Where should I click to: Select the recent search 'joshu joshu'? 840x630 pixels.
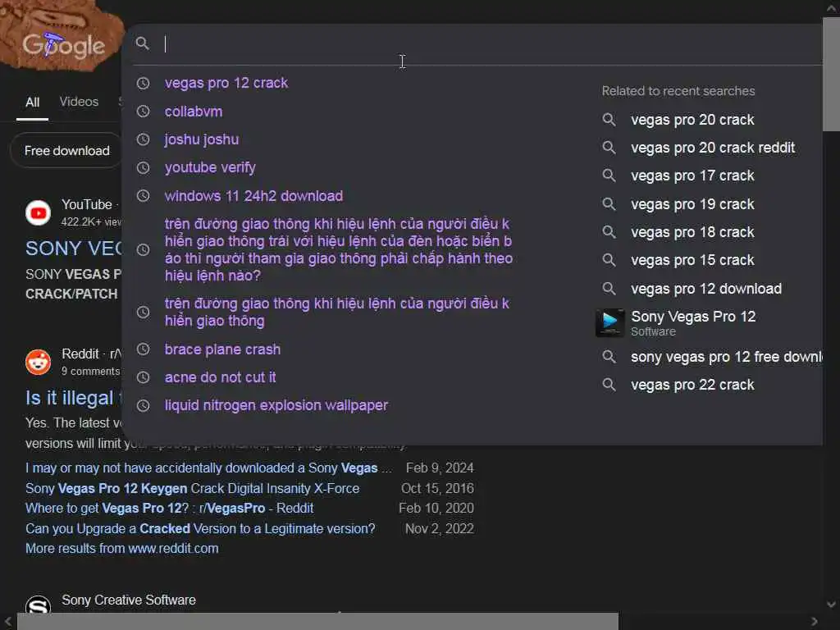coord(202,139)
